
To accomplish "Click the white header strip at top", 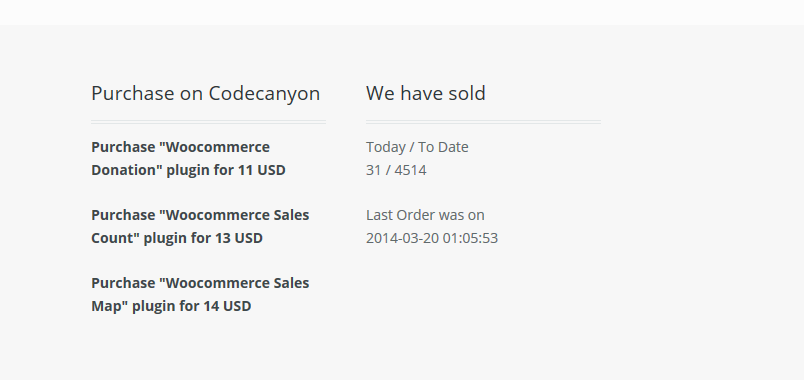I will point(402,12).
